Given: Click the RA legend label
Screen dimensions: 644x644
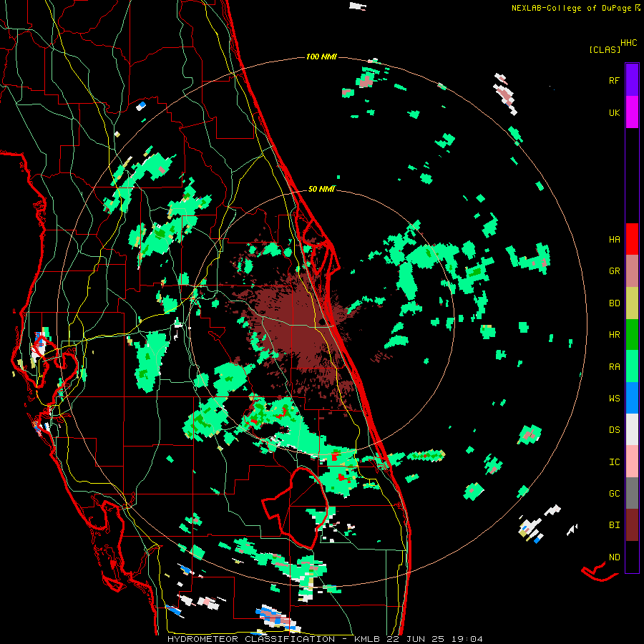Looking at the screenshot, I should pyautogui.click(x=614, y=367).
